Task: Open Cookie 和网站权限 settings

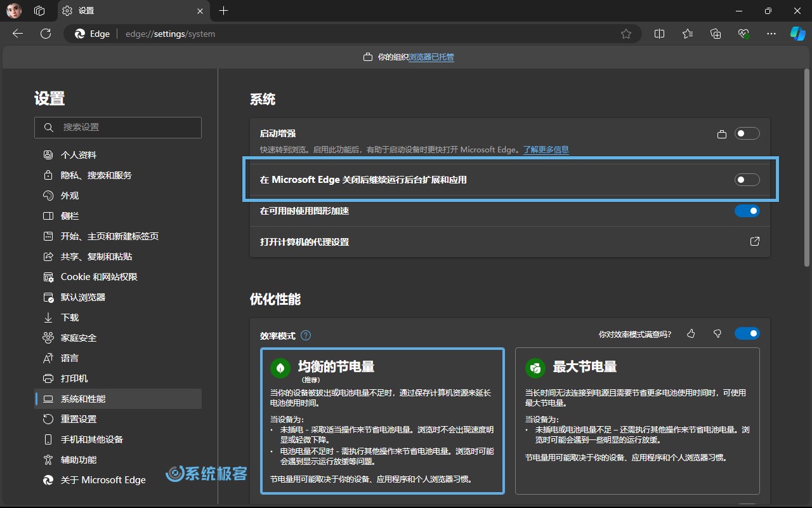Action: tap(118, 277)
